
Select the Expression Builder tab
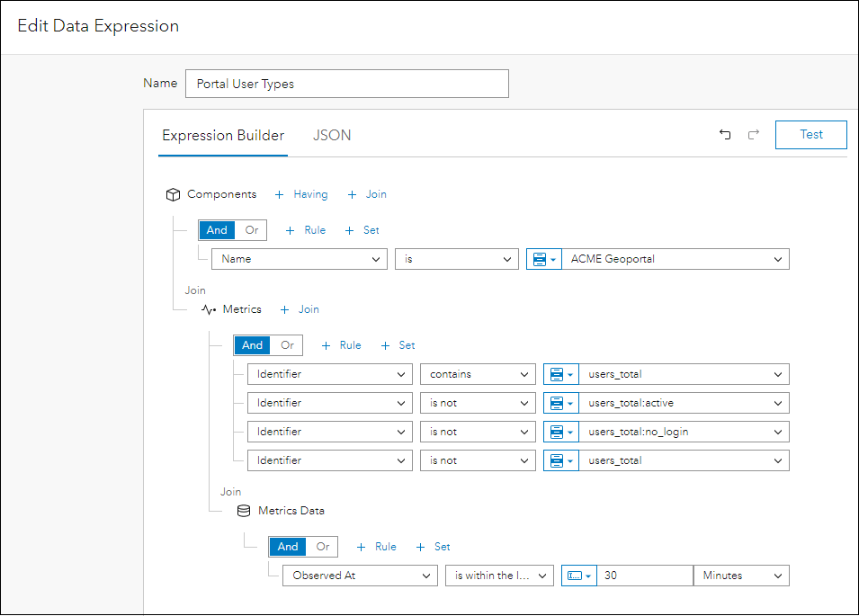click(223, 136)
